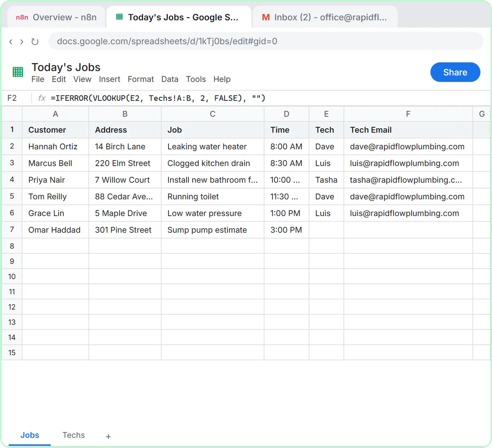Click the browser back arrow

(11, 41)
